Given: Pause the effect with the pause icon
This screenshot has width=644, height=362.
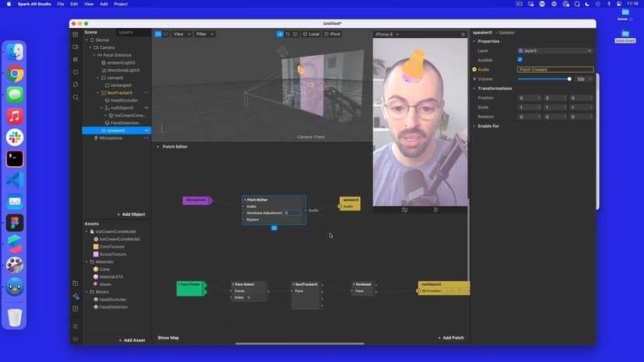Looking at the screenshot, I should (x=75, y=60).
